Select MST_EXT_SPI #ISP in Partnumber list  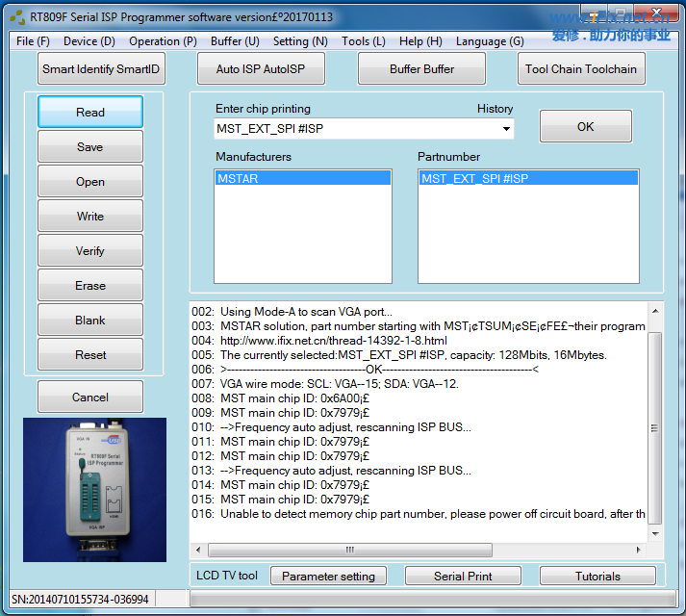[x=528, y=178]
